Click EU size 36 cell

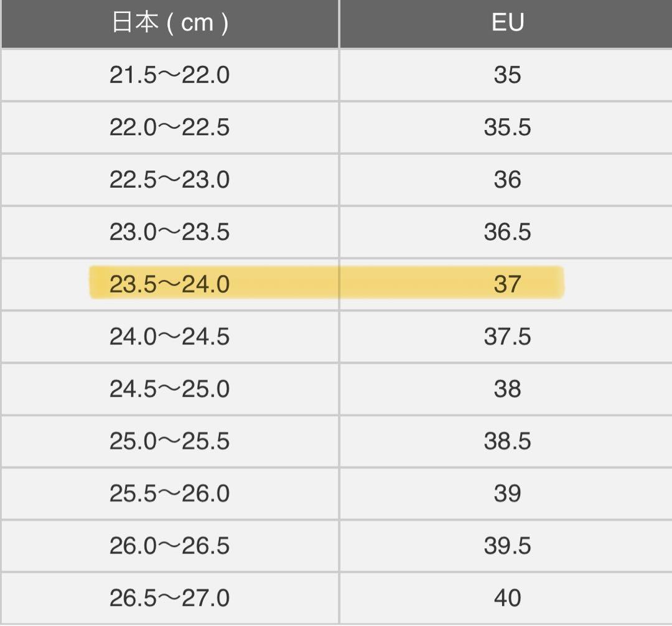coord(507,180)
